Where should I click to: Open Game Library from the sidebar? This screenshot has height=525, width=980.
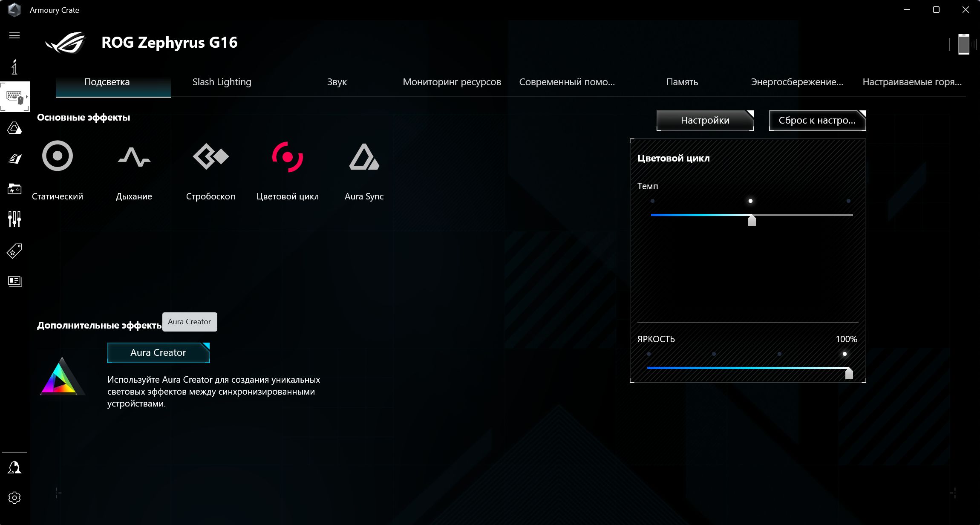[x=14, y=189]
